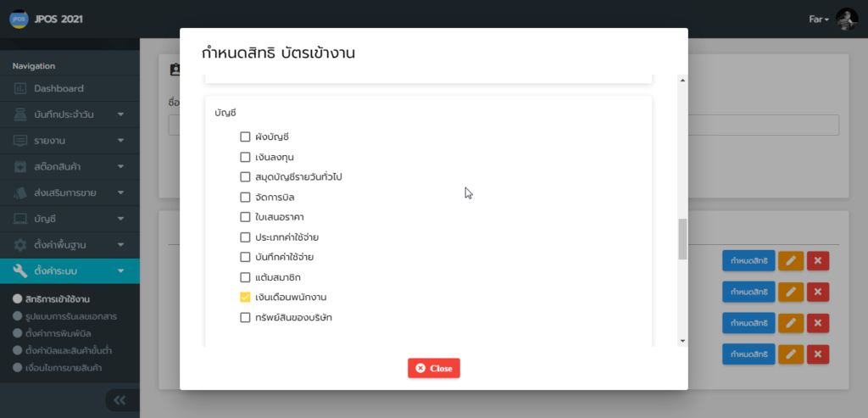This screenshot has width=868, height=418.
Task: Click the second row's orange edit pencil
Action: (x=791, y=291)
